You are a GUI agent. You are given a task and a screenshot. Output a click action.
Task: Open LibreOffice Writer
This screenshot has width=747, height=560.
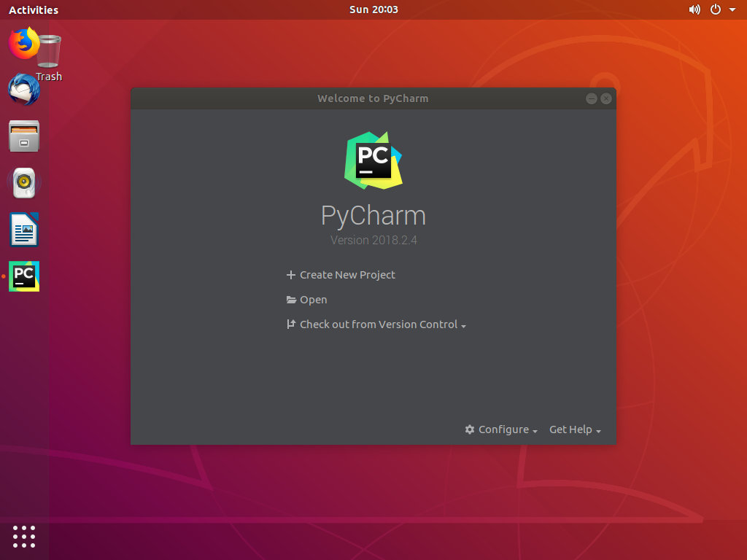[x=23, y=230]
